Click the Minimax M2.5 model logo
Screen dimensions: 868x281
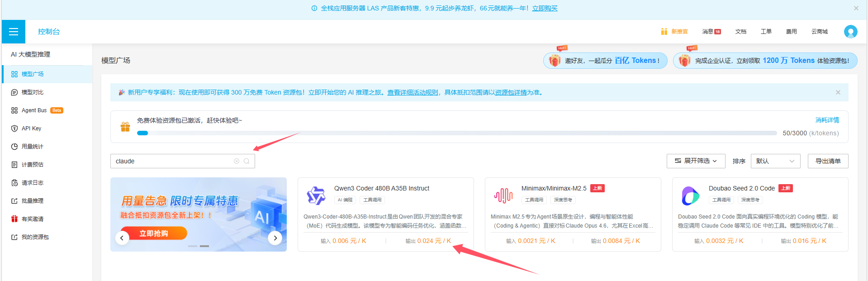[503, 195]
